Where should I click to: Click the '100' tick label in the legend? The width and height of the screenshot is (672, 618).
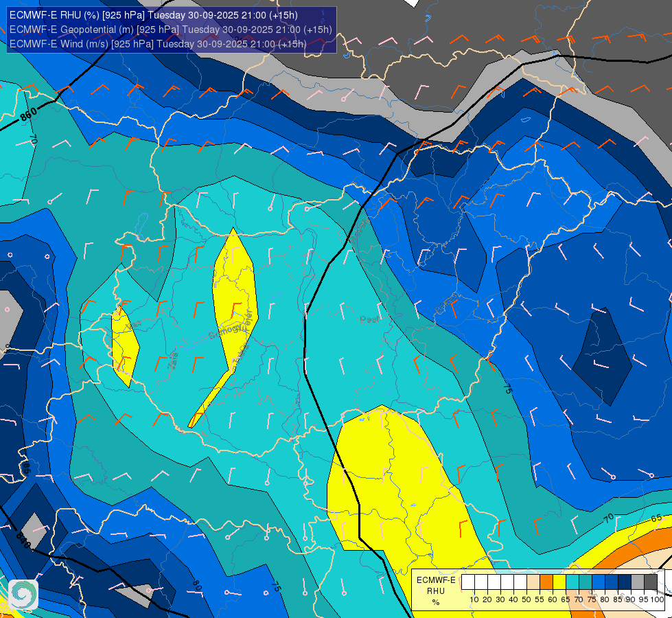click(x=657, y=599)
